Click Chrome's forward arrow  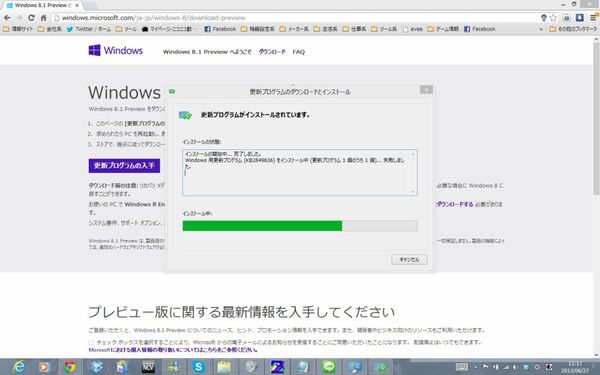click(x=19, y=18)
